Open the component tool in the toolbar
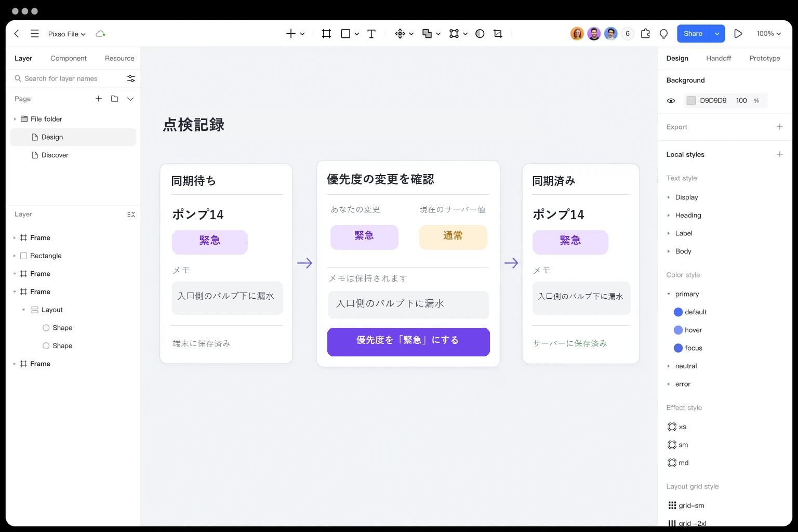This screenshot has height=532, width=798. click(x=400, y=34)
